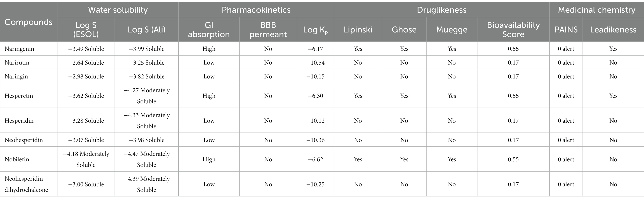Viewport: 644px width, 200px height.
Task: Select the BBB permeant column header
Action: pos(268,29)
